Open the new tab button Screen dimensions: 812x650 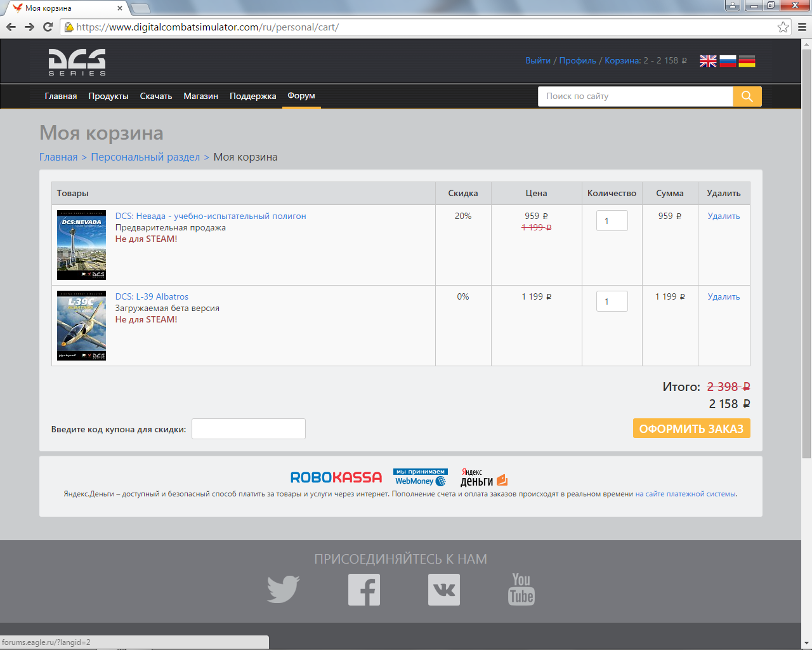140,8
